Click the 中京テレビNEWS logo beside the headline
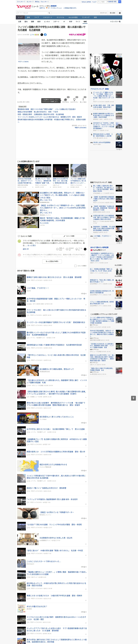The width and height of the screenshot is (138, 644). [77, 35]
